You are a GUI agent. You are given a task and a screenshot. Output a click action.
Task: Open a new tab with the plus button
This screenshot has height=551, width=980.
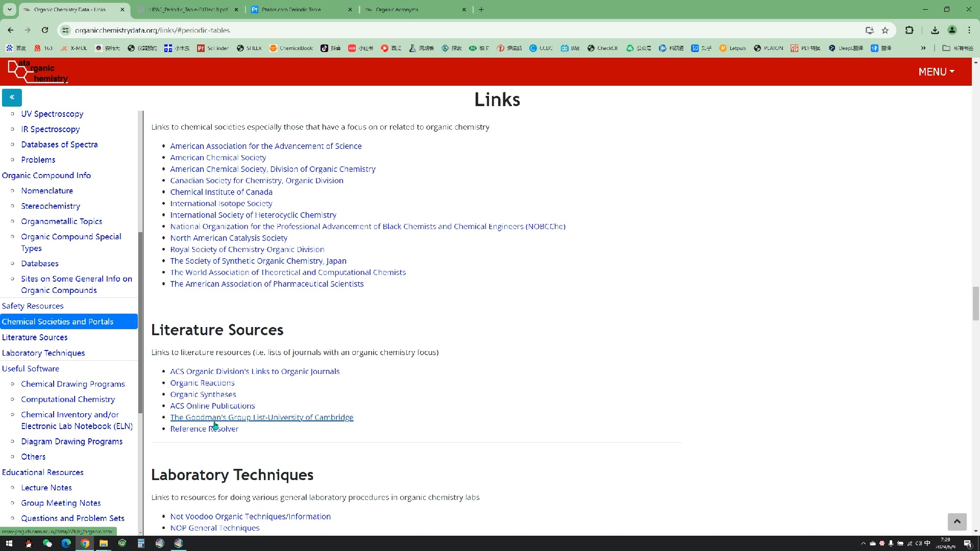(x=481, y=9)
